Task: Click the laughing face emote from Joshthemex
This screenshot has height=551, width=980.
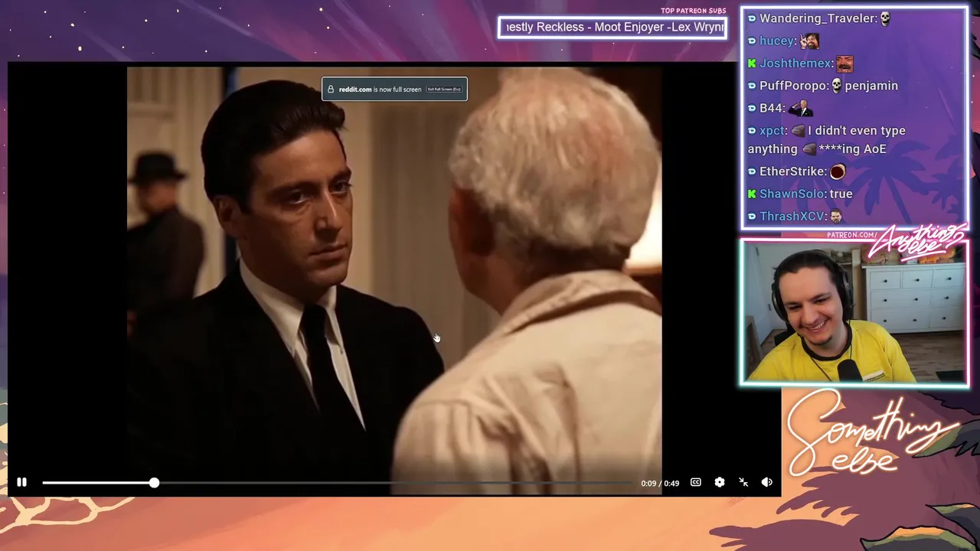Action: click(844, 64)
